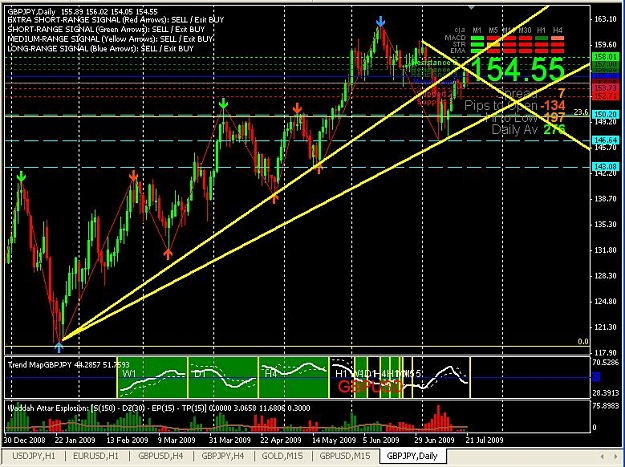Click the 0.0 Fibonacci level label
Viewport: 625px width, 467px height.
(x=583, y=341)
